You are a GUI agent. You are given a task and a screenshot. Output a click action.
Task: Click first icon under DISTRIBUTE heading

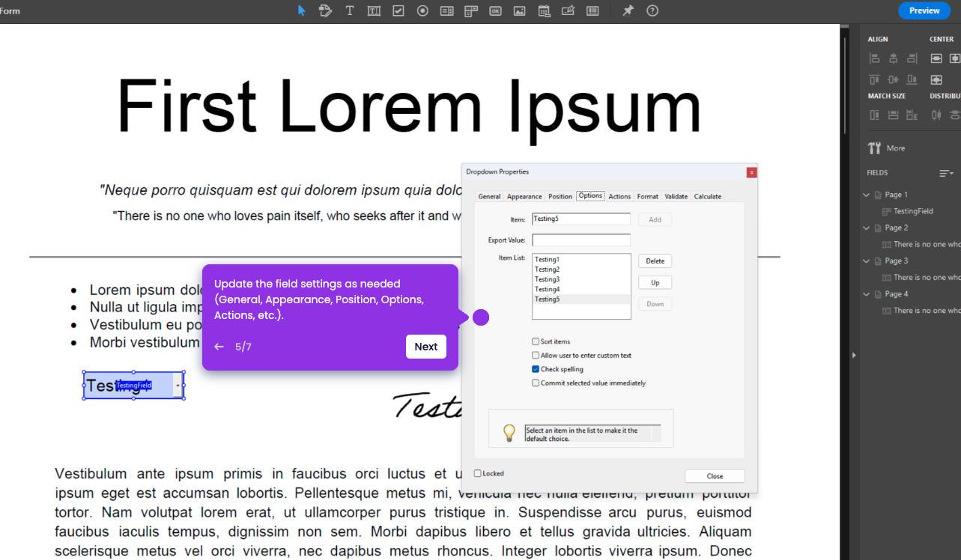[x=936, y=115]
